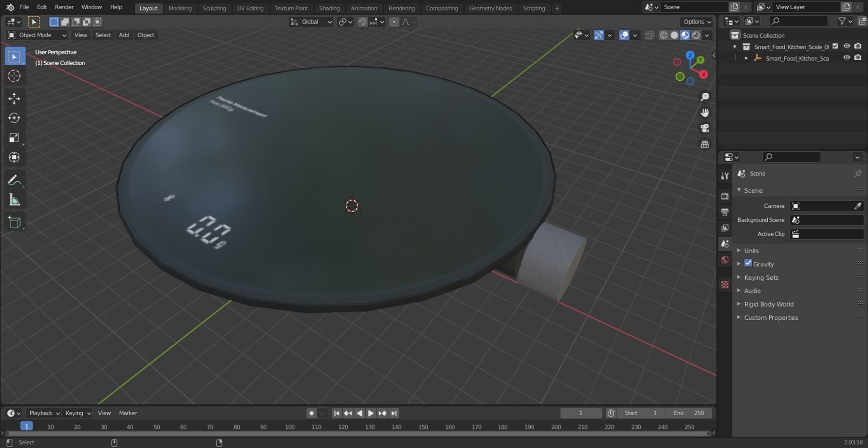Open the Options dropdown
868x448 pixels.
coord(697,22)
